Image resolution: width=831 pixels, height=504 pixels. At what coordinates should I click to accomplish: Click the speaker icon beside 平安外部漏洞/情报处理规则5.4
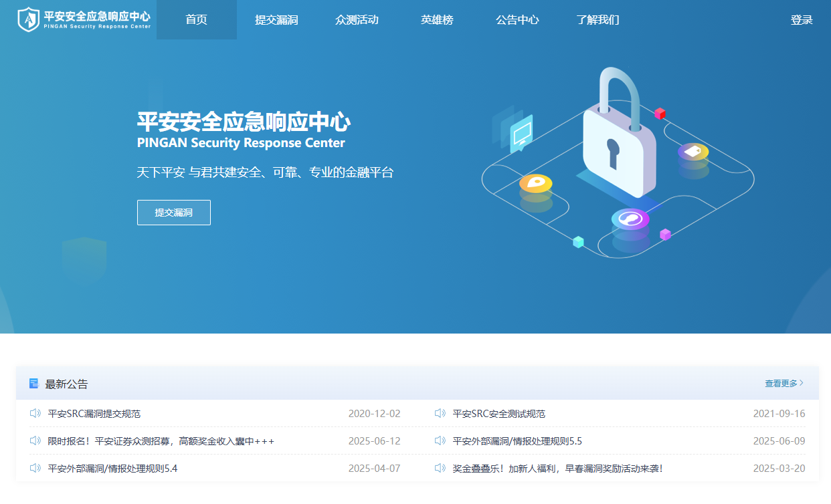35,469
